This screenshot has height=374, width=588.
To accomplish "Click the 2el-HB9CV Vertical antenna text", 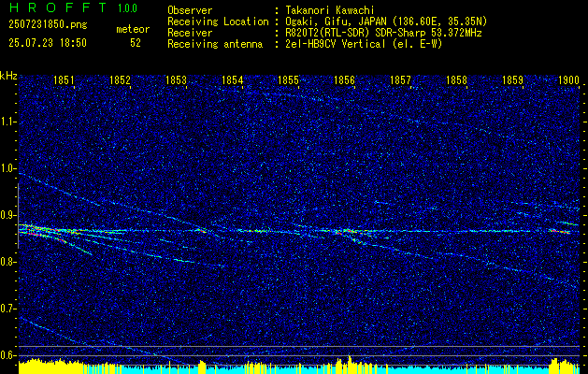I will 365,44.
